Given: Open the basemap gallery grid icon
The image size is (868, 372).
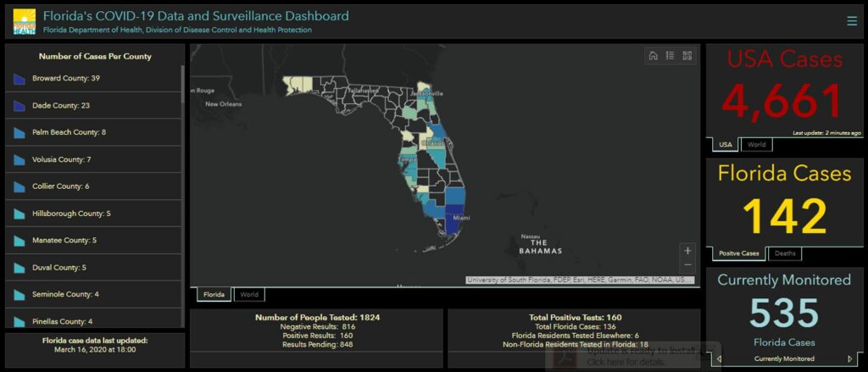Looking at the screenshot, I should pyautogui.click(x=687, y=56).
